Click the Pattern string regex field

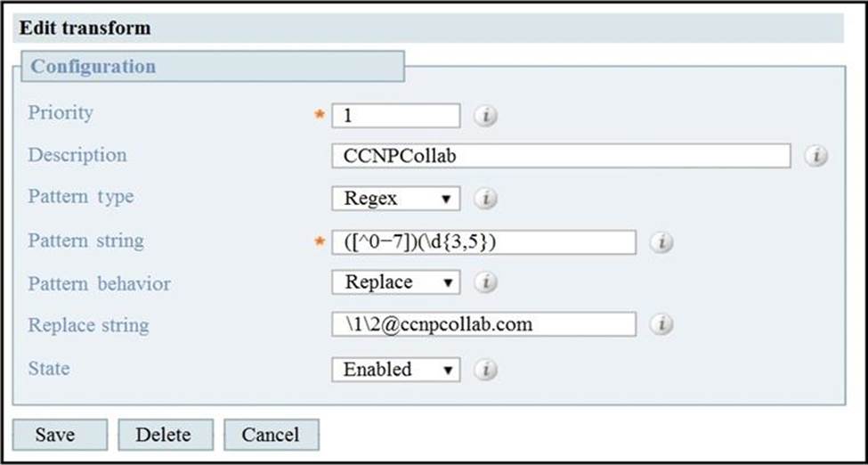pyautogui.click(x=483, y=242)
